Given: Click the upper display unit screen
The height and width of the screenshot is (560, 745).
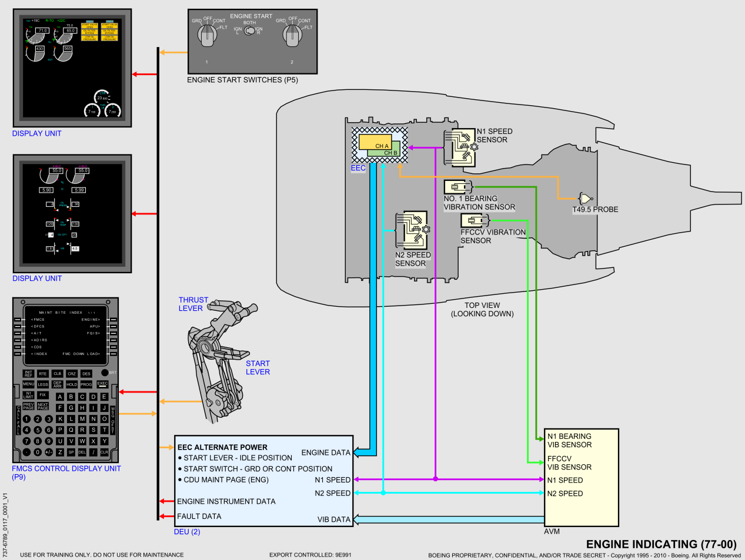Looking at the screenshot, I should coord(72,68).
